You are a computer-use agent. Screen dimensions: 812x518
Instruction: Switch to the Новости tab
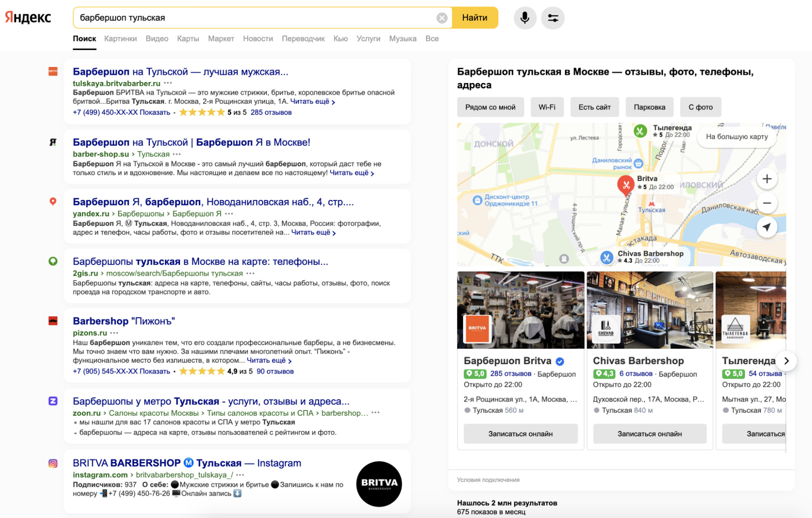258,39
